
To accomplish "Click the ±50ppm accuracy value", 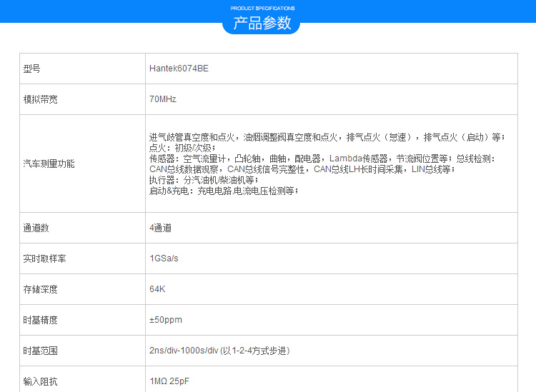I will tap(166, 320).
